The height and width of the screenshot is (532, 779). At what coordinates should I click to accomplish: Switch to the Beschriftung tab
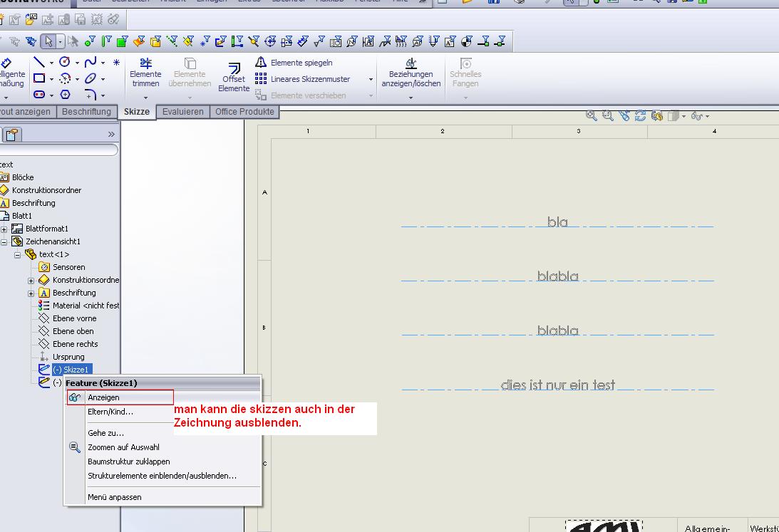tap(86, 112)
